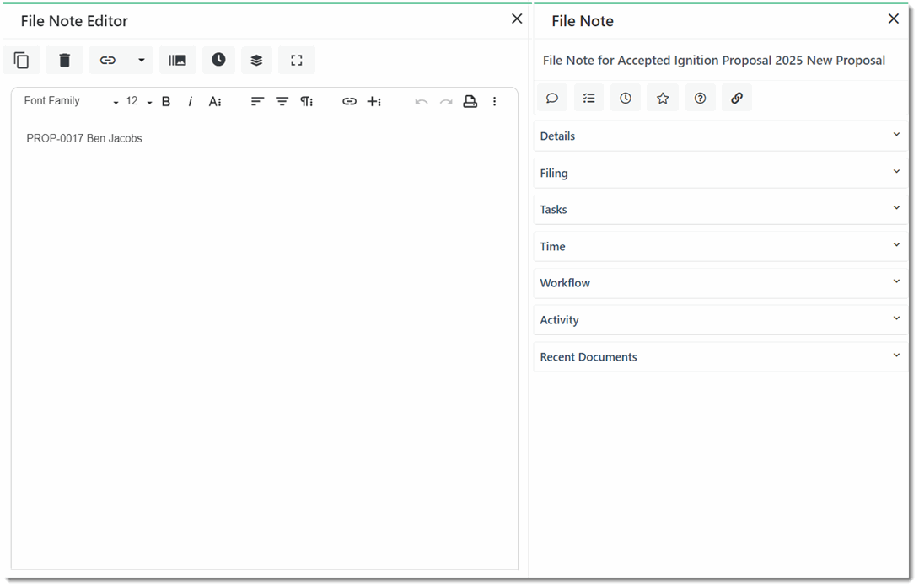Open the font size 12 dropdown
Viewport: 919px width, 588px height.
(x=139, y=101)
